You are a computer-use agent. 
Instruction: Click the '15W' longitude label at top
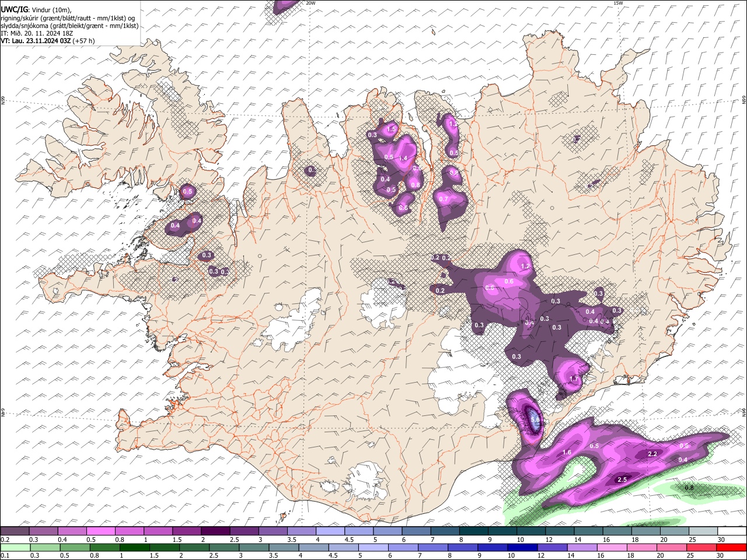[x=619, y=3]
